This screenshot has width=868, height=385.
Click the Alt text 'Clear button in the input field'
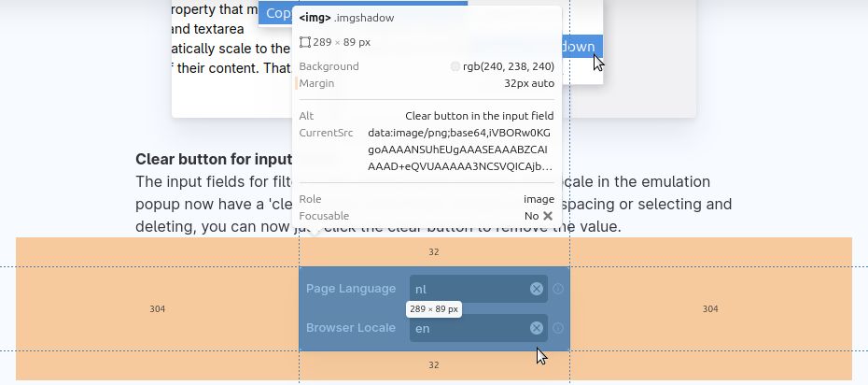coord(480,116)
